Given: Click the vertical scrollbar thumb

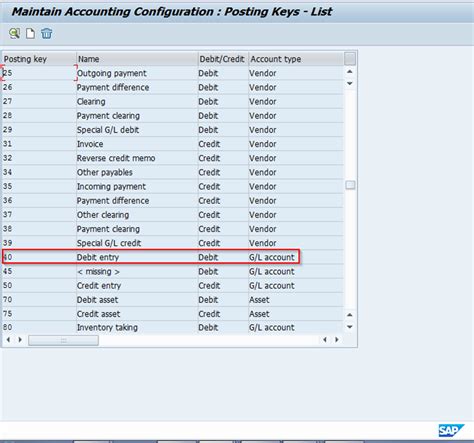Looking at the screenshot, I should click(350, 185).
